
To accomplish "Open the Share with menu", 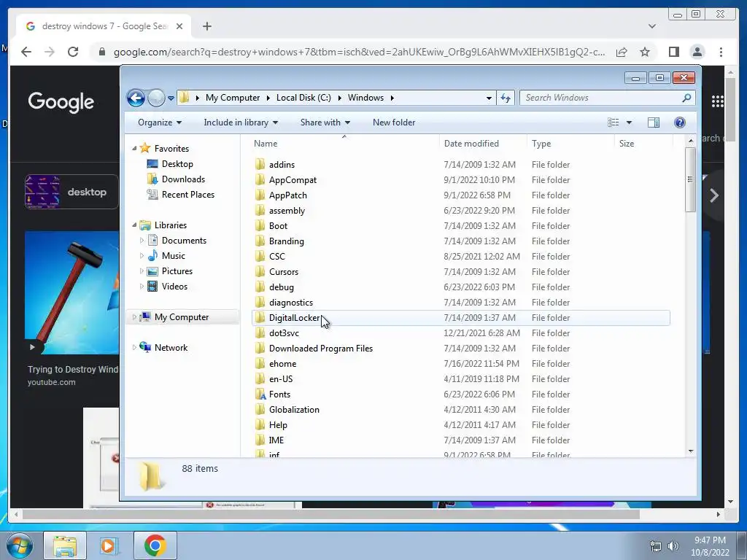I will point(325,122).
